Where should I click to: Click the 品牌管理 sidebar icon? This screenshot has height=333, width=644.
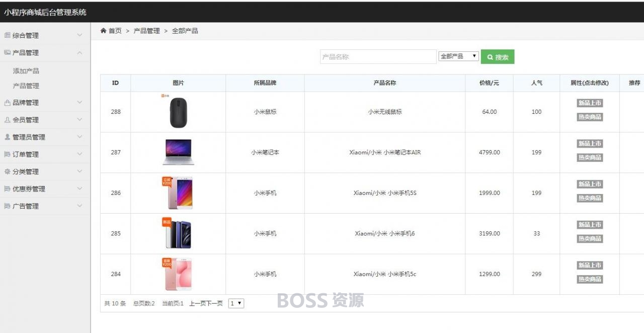(7, 103)
